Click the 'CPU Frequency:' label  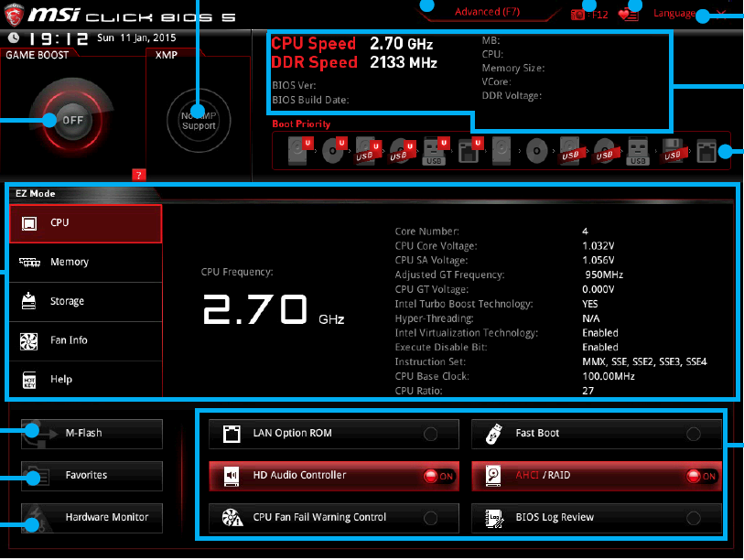coord(237,272)
